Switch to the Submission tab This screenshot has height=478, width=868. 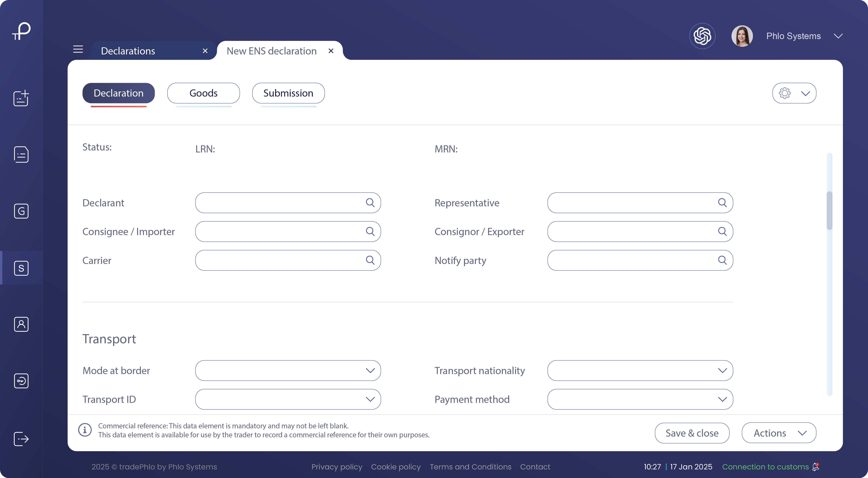[x=288, y=93]
